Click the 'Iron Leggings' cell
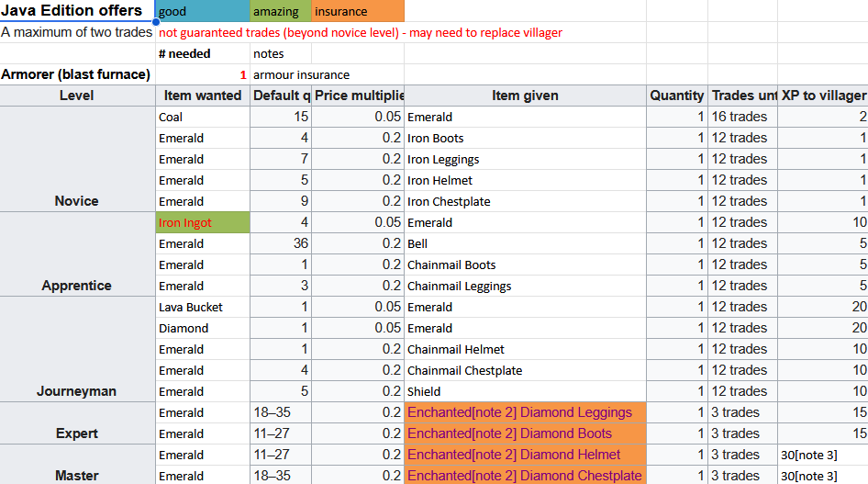Screen dimensions: 868x484 [x=525, y=160]
